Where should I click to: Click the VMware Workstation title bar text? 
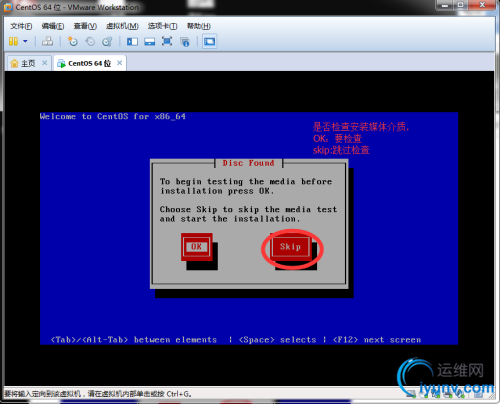(77, 7)
